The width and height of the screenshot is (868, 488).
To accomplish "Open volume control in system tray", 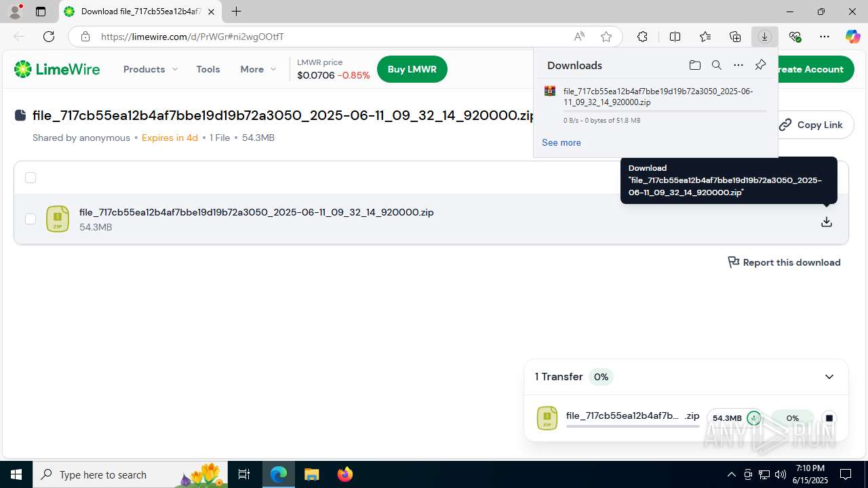I will tap(781, 474).
